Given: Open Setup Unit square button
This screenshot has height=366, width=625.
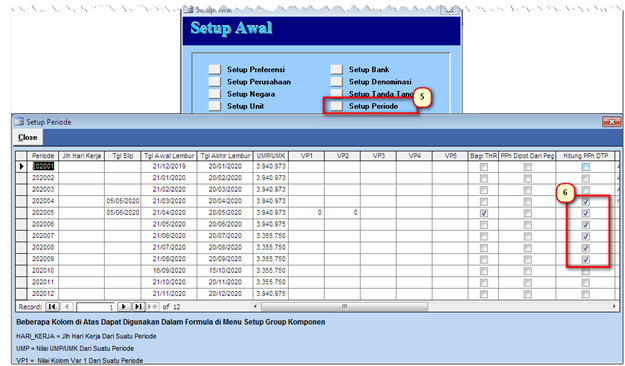Looking at the screenshot, I should (x=214, y=106).
